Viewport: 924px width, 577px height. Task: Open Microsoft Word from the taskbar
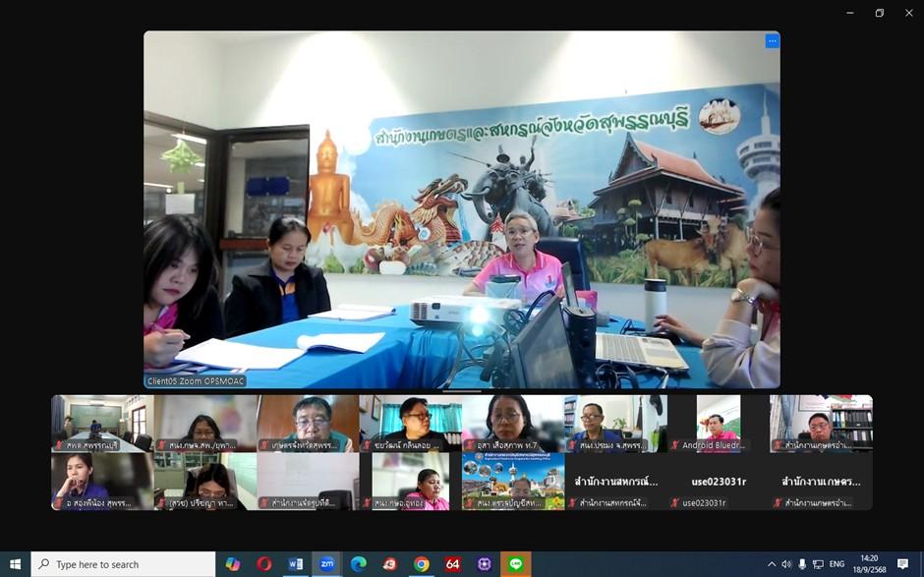(x=295, y=564)
